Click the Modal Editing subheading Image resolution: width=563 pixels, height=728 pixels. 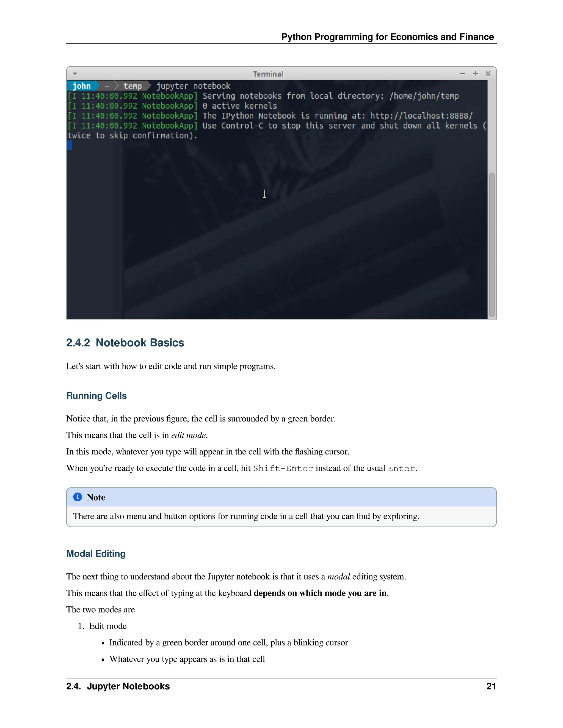[x=96, y=554]
